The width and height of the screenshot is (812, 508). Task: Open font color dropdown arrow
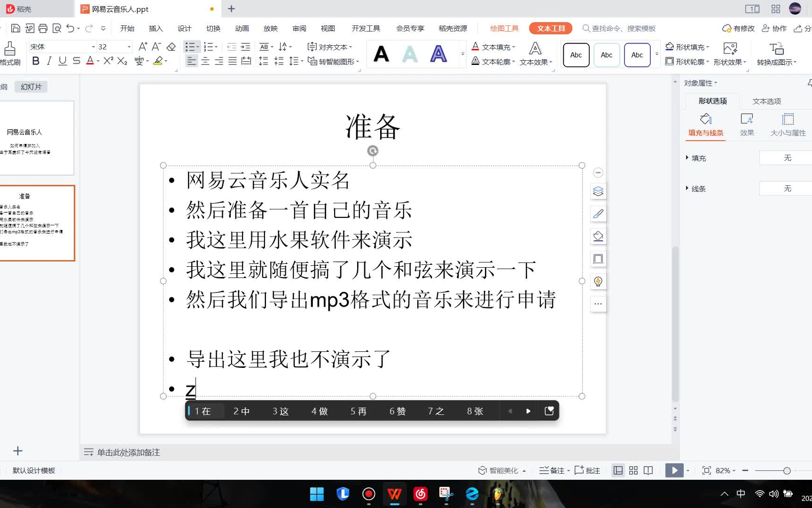click(98, 61)
